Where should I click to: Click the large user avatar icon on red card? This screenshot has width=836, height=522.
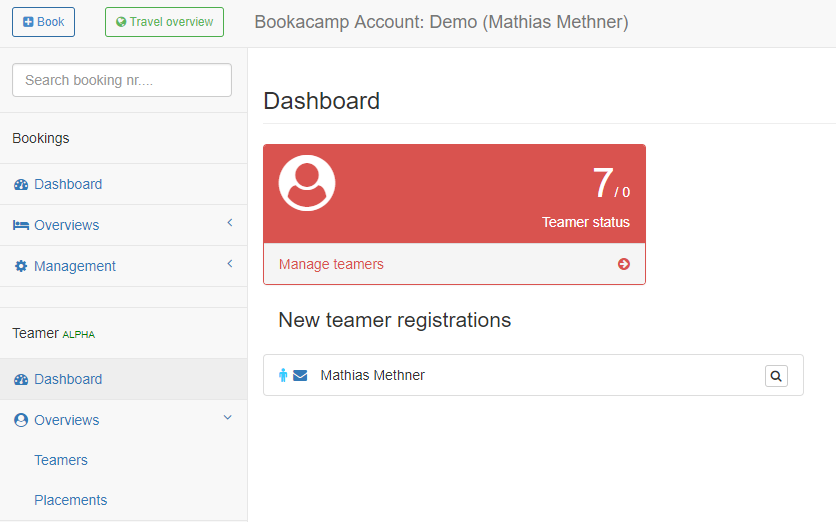[x=307, y=183]
